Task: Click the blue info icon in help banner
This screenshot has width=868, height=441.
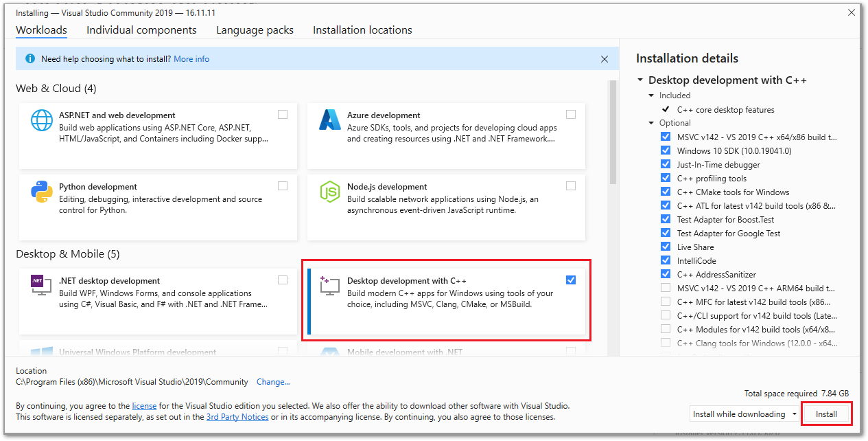Action: point(30,59)
